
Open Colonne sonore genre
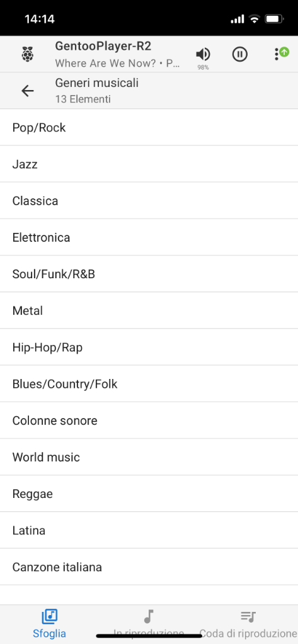(x=149, y=420)
